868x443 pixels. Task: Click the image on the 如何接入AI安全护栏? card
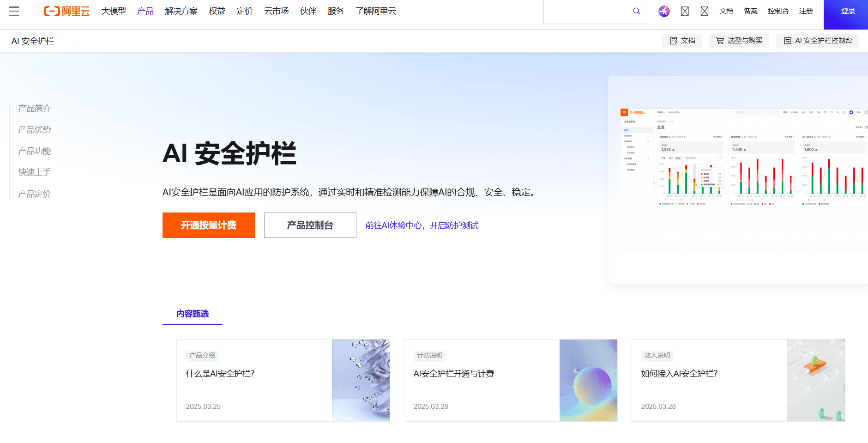(x=816, y=381)
